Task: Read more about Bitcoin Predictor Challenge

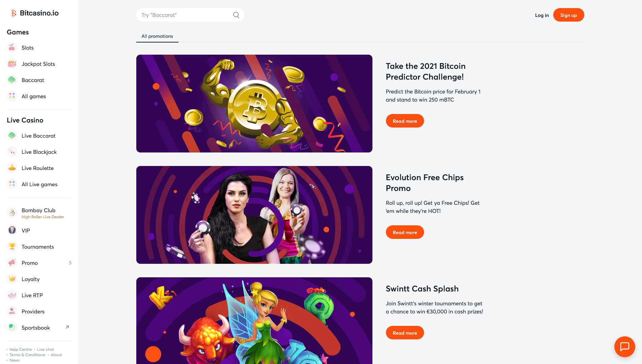Action: [405, 121]
